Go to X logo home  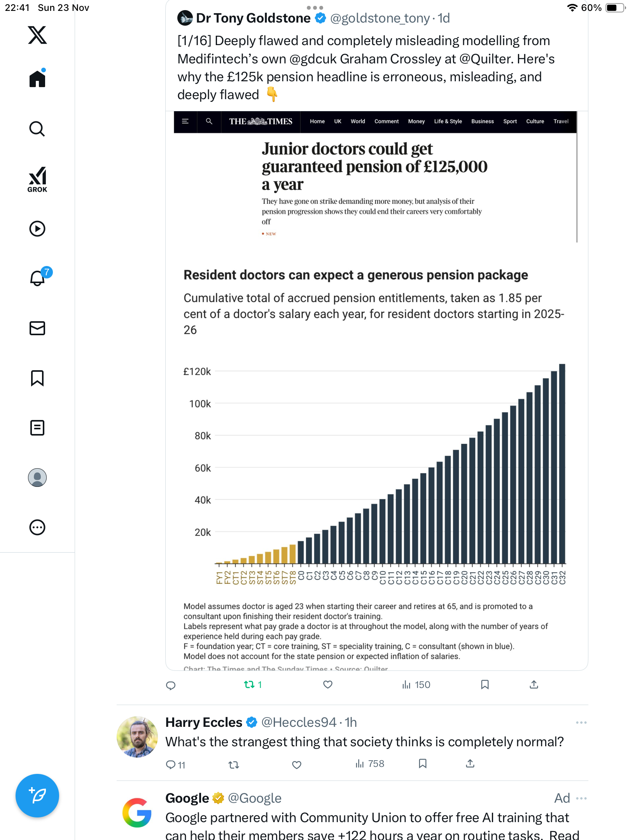37,35
